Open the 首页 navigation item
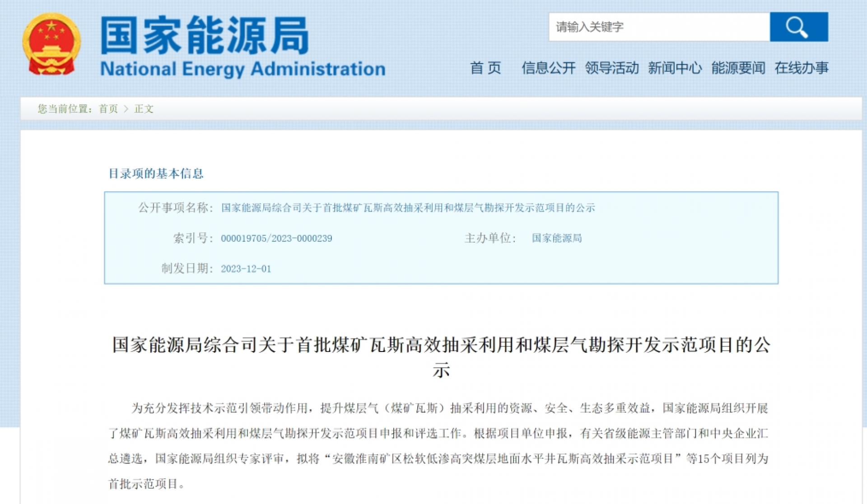Viewport: 867px width, 504px height. click(485, 68)
